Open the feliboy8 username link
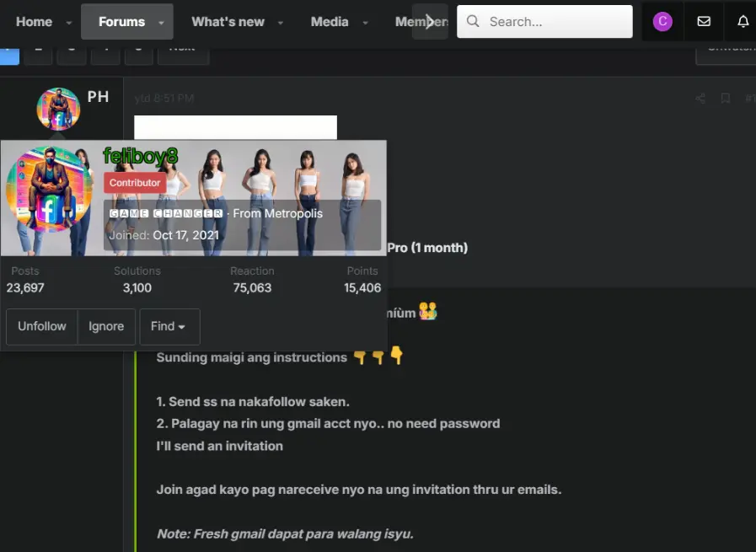 [140, 156]
